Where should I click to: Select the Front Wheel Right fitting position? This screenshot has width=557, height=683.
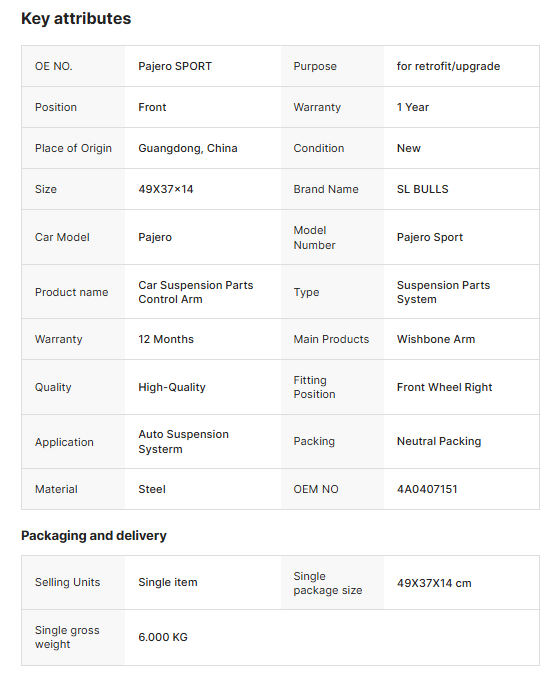tap(444, 387)
